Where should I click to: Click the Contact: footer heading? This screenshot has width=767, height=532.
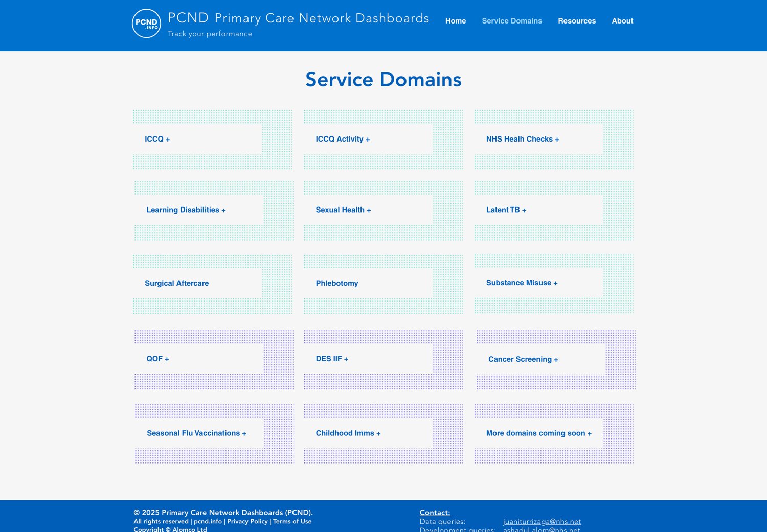(435, 513)
